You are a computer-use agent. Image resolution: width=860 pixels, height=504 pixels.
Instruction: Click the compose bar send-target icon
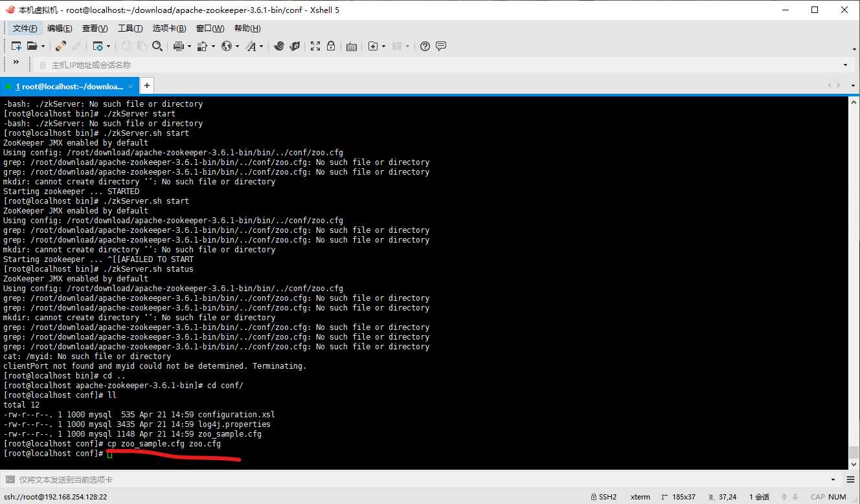(9, 480)
